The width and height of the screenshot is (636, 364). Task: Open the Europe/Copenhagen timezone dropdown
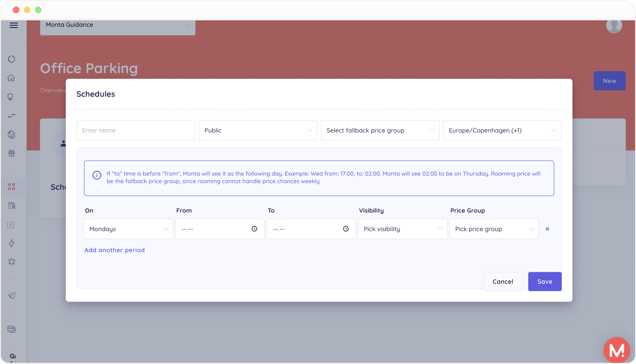[502, 130]
